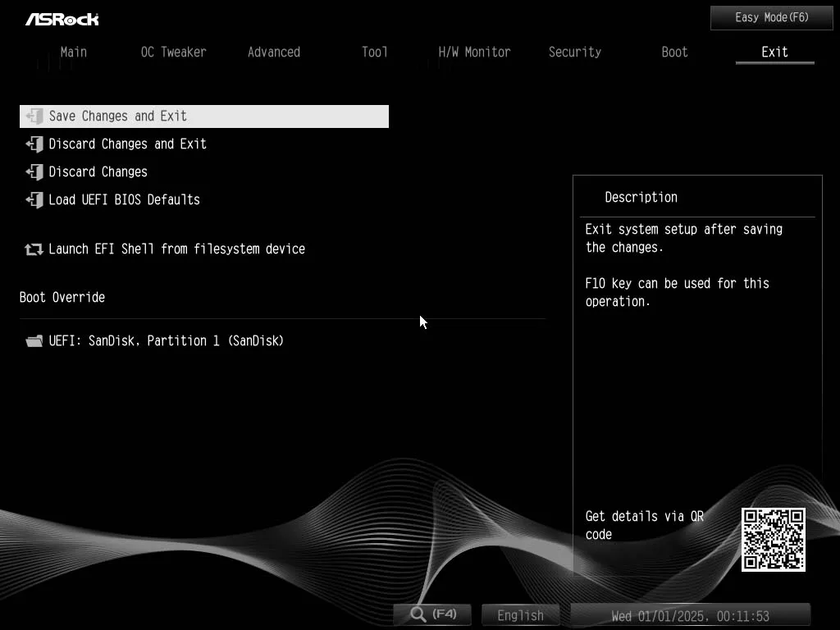Open the Advanced tab
Screen dimensions: 840x630
coord(274,52)
